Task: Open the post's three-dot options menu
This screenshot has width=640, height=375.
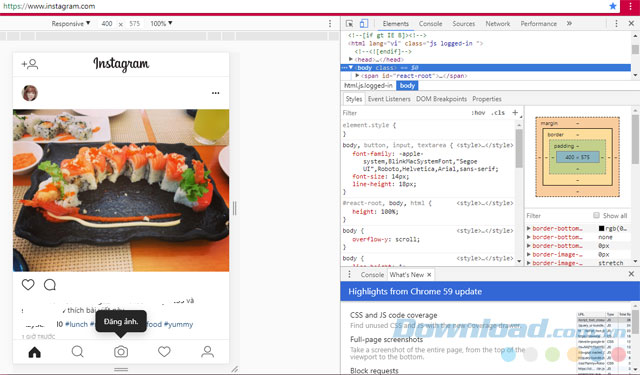Action: (x=216, y=93)
